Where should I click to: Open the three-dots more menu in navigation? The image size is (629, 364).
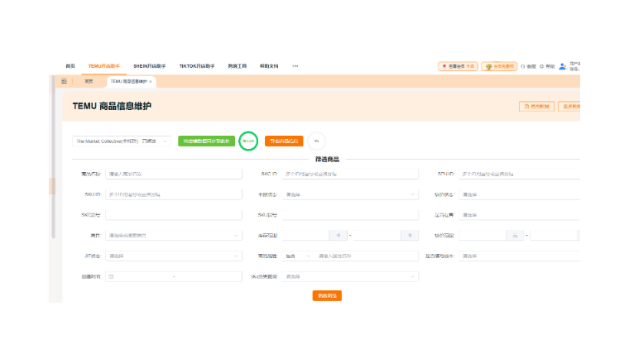pos(295,66)
